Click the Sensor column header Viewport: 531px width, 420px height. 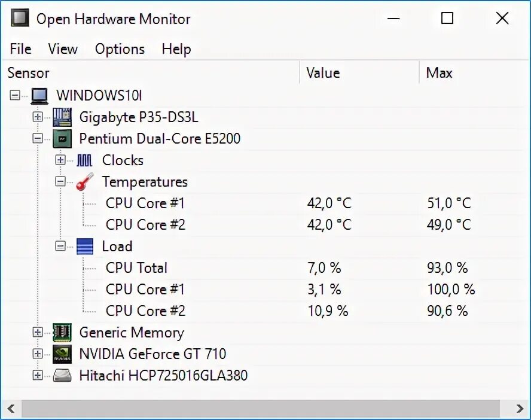pyautogui.click(x=151, y=73)
